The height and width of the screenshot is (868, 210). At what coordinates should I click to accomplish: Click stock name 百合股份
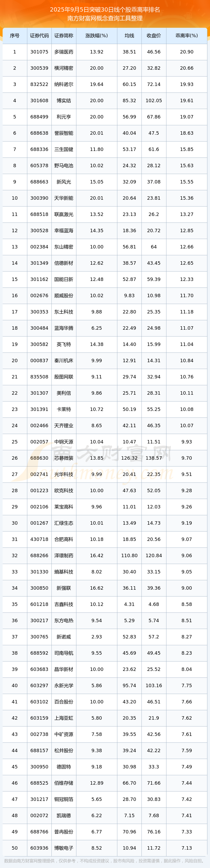point(64,702)
